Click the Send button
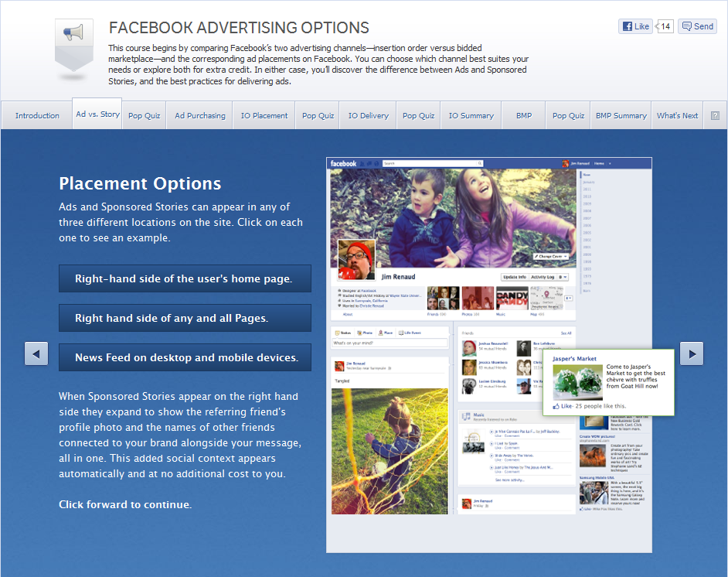The height and width of the screenshot is (577, 728). tap(697, 26)
